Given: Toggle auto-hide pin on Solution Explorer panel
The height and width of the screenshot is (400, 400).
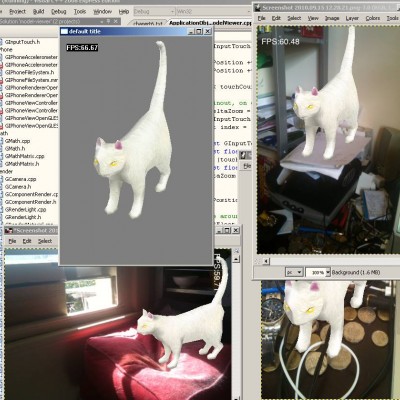Looking at the screenshot, I should tap(109, 21).
